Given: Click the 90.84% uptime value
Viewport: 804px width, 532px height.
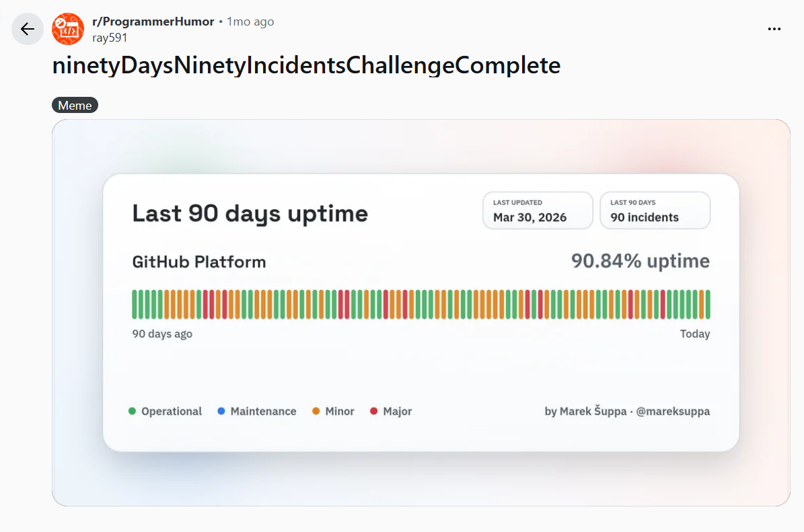Looking at the screenshot, I should point(641,261).
